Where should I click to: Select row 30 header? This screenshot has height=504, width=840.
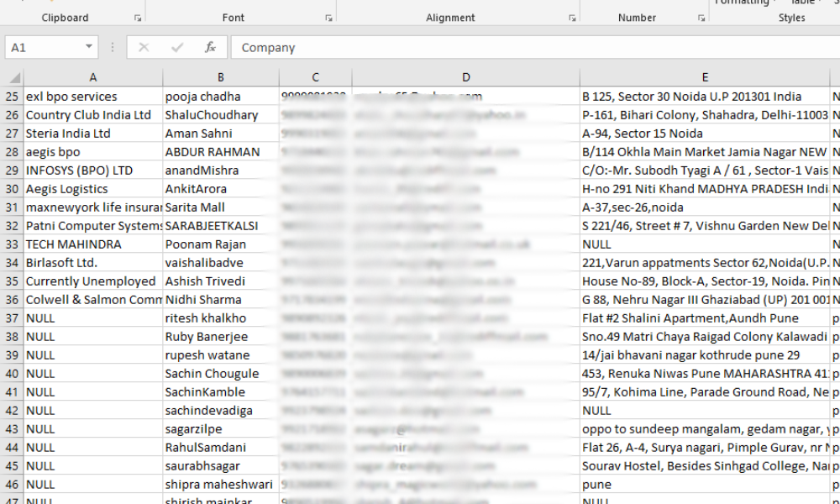(x=12, y=189)
